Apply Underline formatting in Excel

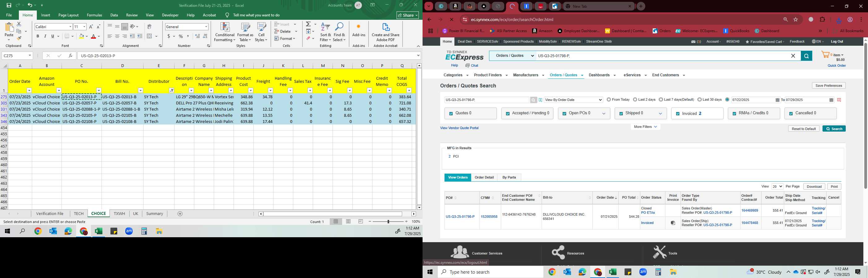[x=53, y=36]
